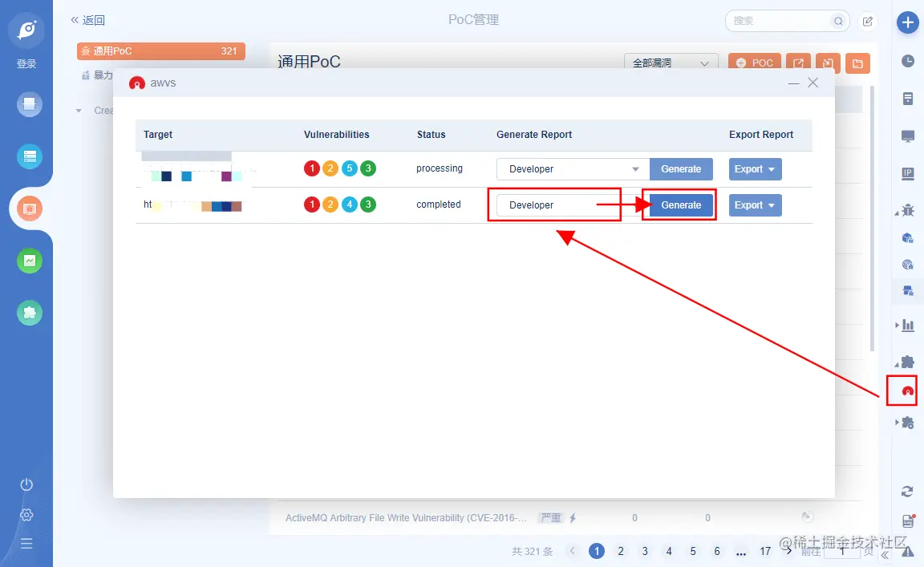924x567 pixels.
Task: Open report type dropdown for processing target
Action: click(573, 169)
